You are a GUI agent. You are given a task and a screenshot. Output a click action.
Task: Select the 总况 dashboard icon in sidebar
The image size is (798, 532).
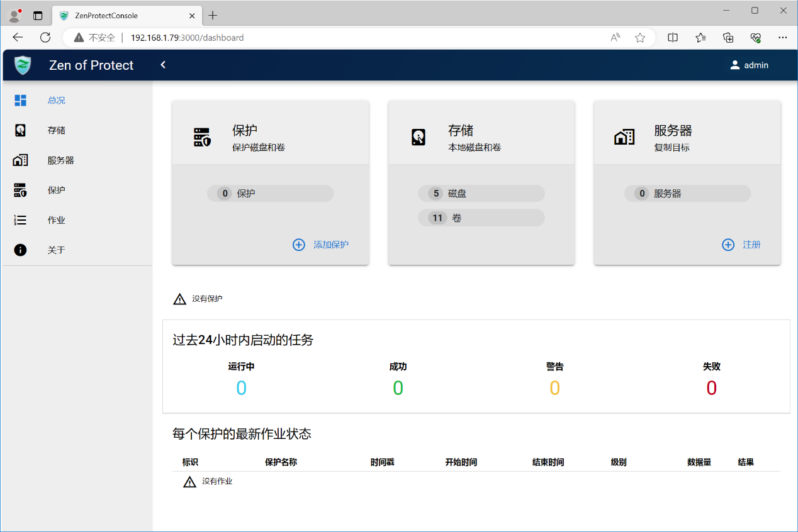(x=21, y=100)
